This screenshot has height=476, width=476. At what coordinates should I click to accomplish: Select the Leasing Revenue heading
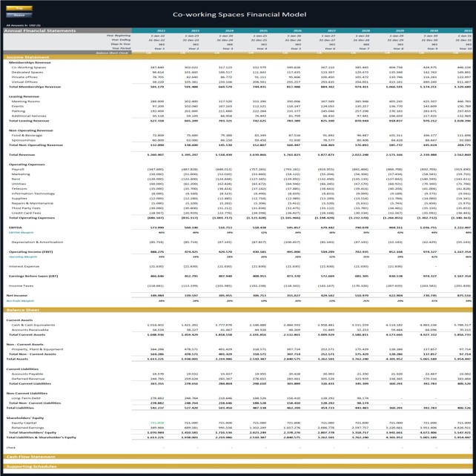pyautogui.click(x=24, y=96)
